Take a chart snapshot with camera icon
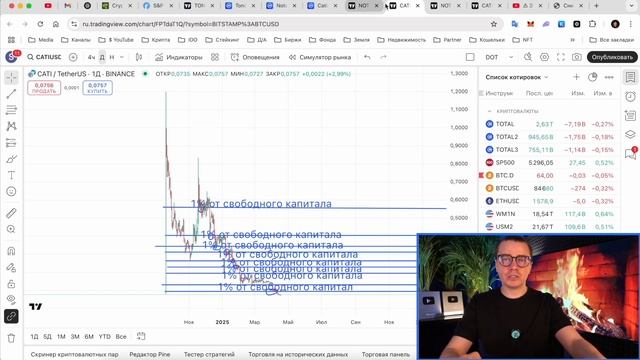The image size is (640, 360). pyautogui.click(x=576, y=57)
